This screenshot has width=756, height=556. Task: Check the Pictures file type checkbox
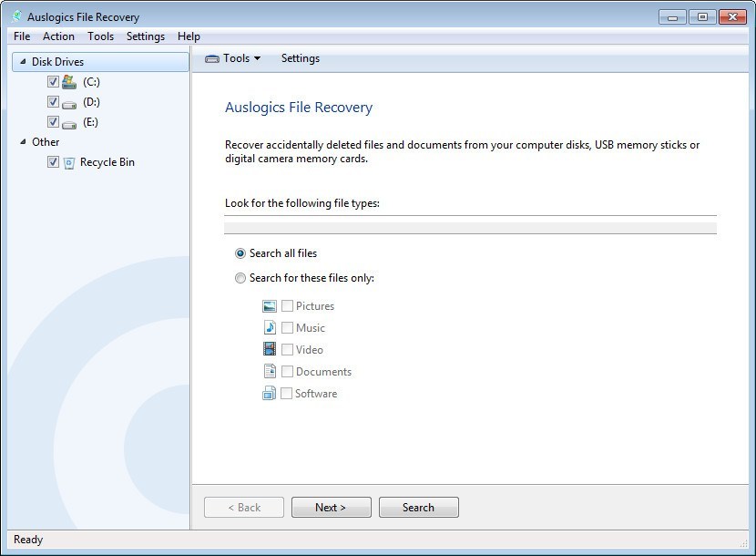(x=287, y=306)
